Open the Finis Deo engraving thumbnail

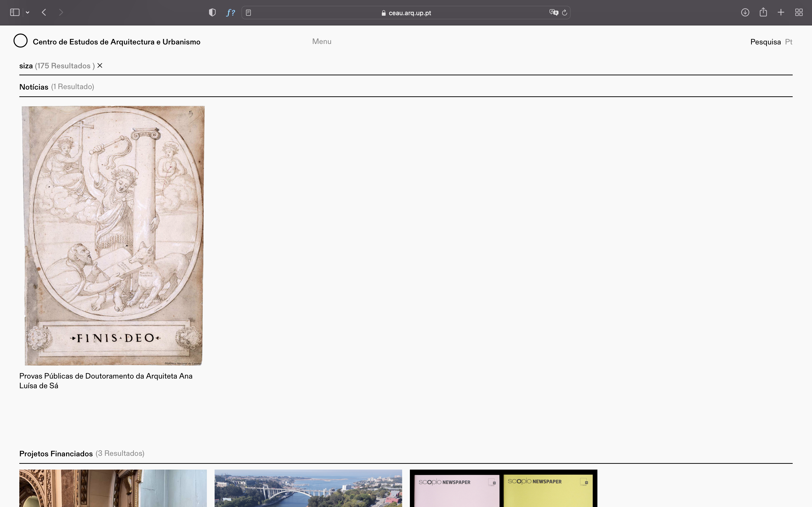tap(113, 235)
